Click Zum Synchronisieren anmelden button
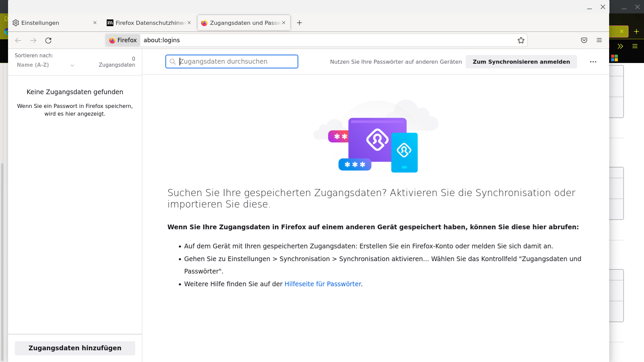644x362 pixels. [521, 62]
